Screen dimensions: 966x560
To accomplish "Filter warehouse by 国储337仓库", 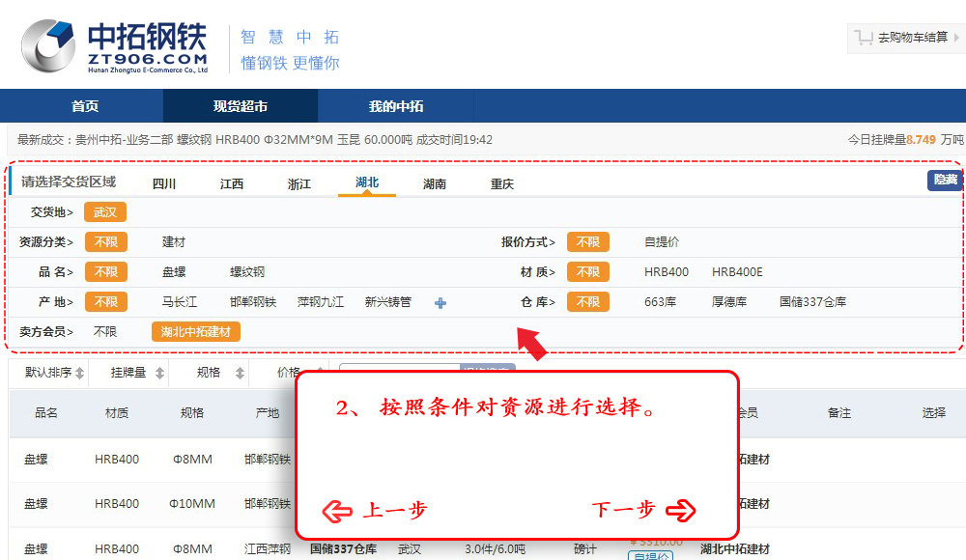I will tap(812, 302).
